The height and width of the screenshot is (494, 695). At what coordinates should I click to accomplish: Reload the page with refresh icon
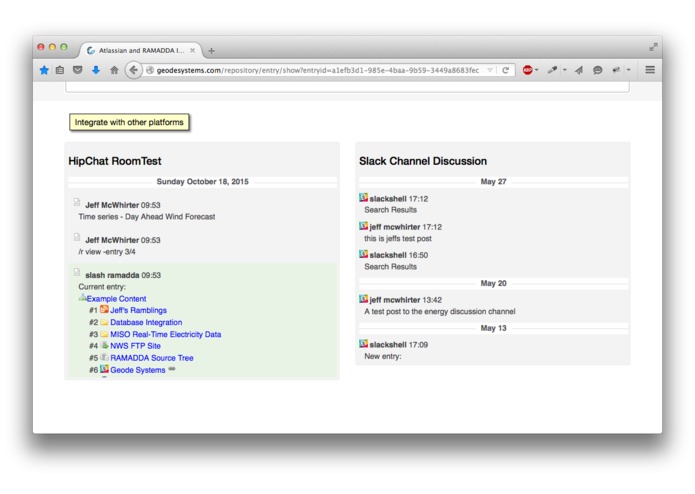505,70
